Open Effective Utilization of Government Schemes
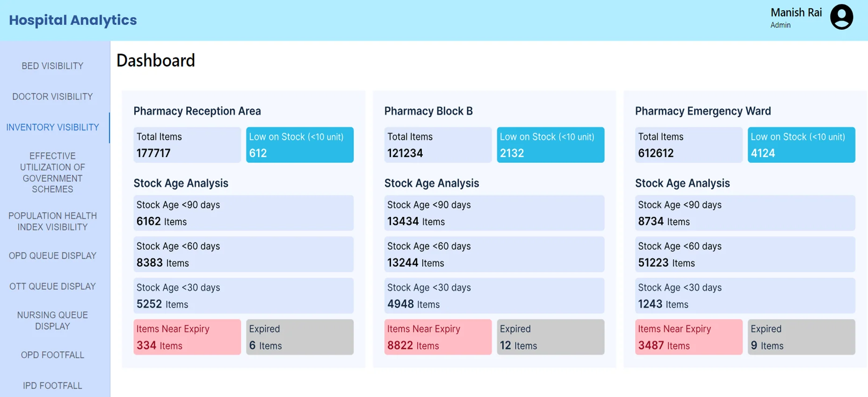The width and height of the screenshot is (868, 397). point(52,173)
